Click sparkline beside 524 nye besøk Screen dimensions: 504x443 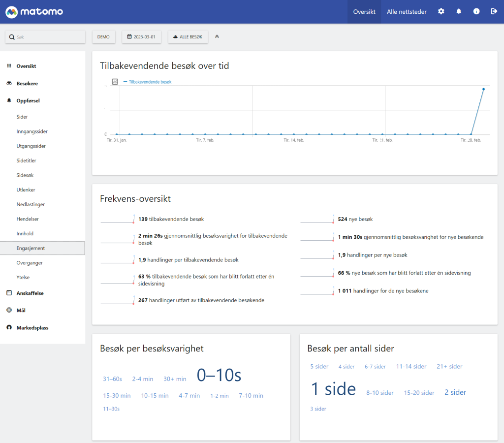pos(317,219)
